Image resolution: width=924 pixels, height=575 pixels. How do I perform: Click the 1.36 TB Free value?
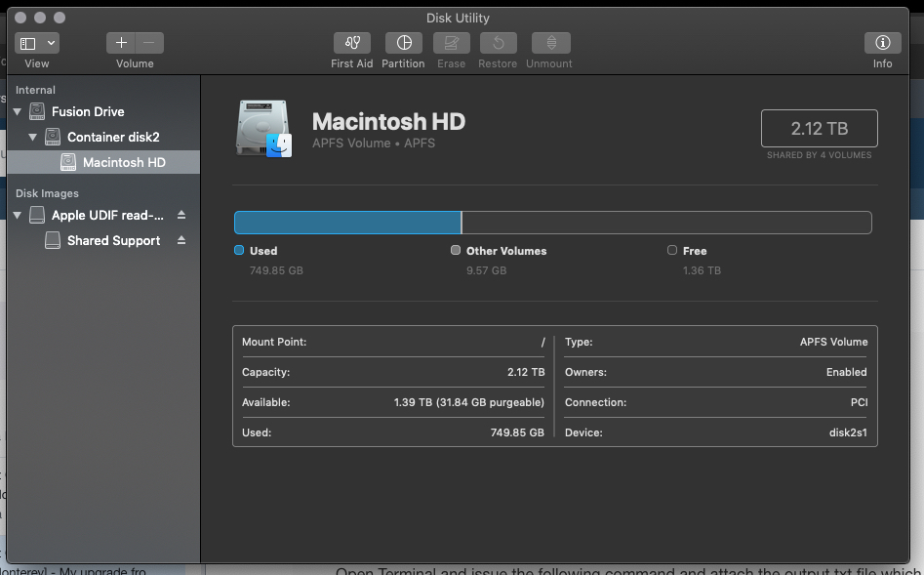click(x=702, y=270)
